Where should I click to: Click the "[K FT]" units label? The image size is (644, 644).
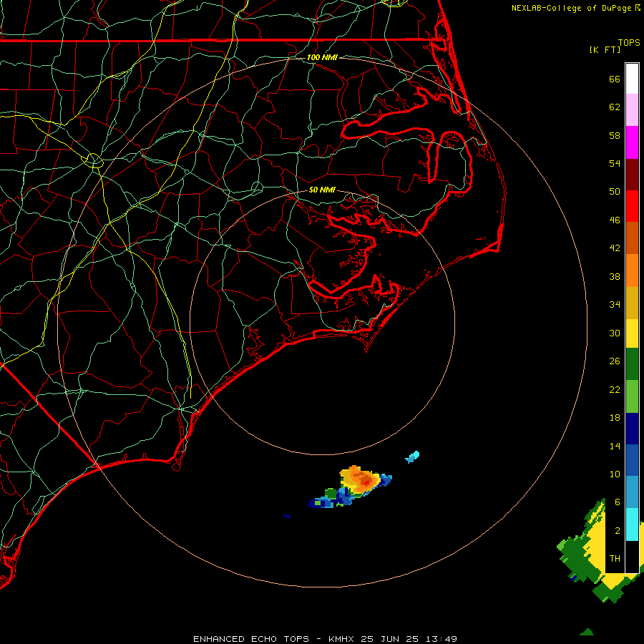pos(605,49)
